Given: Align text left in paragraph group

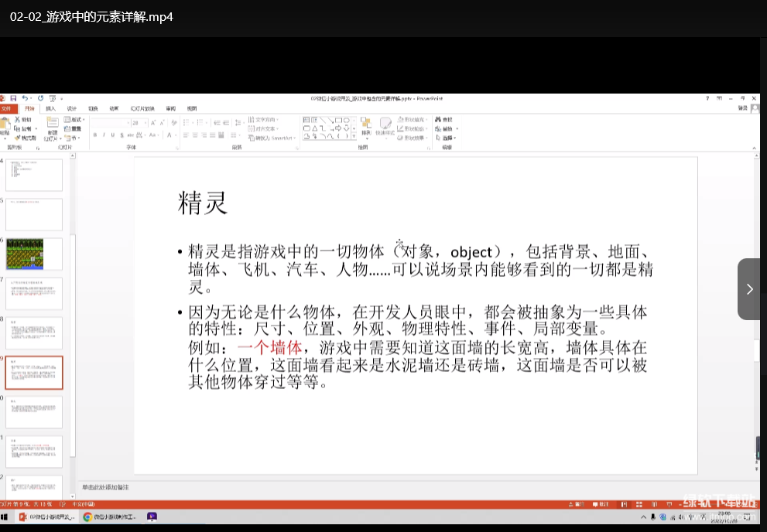Looking at the screenshot, I should [x=186, y=135].
